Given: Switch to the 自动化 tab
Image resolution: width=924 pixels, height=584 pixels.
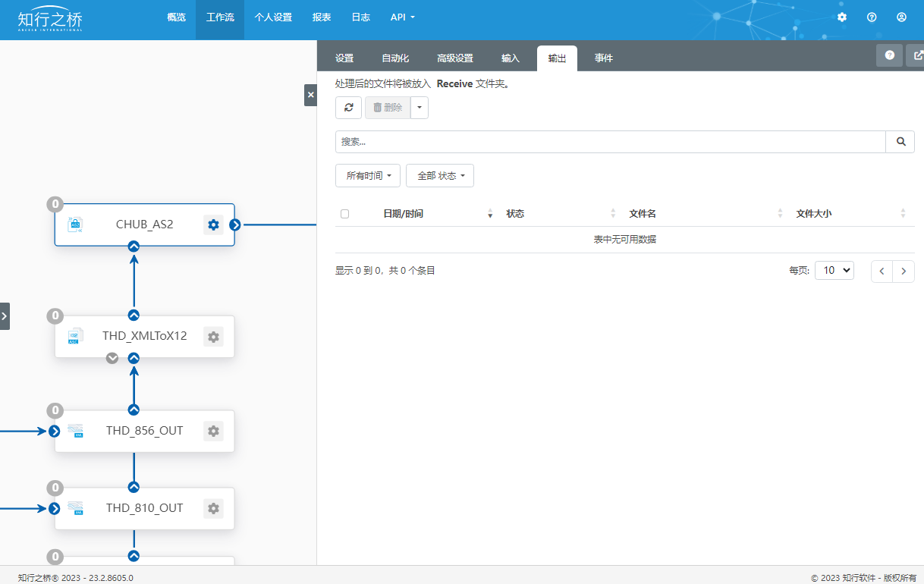Looking at the screenshot, I should (395, 58).
